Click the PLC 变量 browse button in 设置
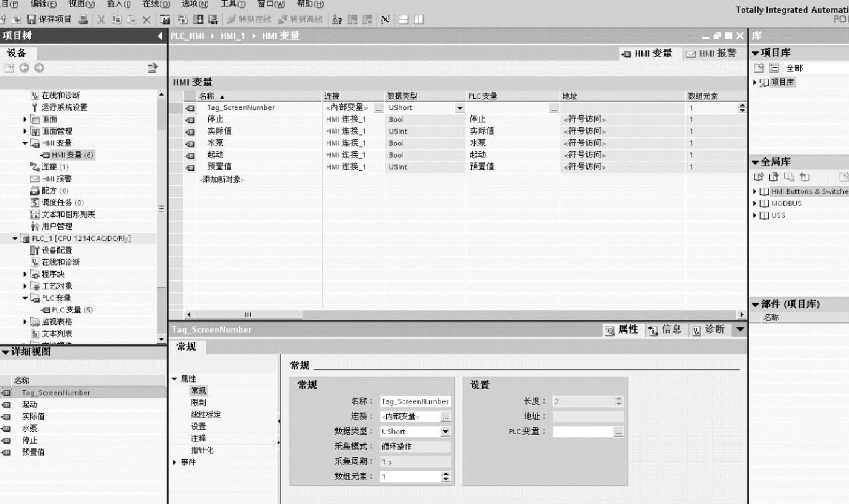Viewport: 849px width, 504px height. click(x=618, y=431)
